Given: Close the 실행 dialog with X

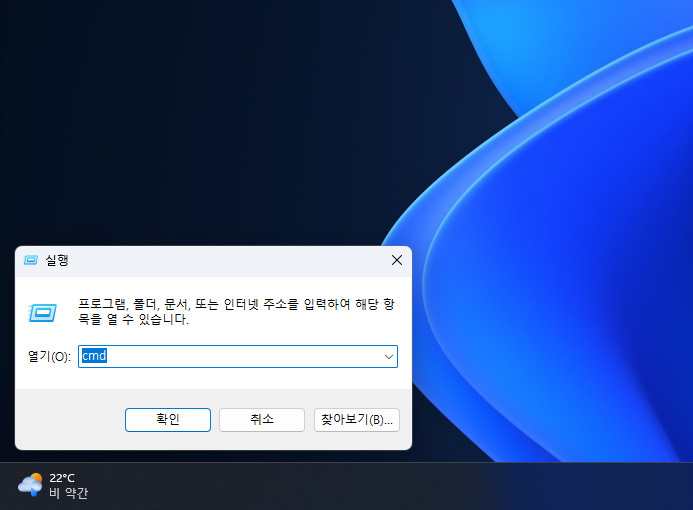Looking at the screenshot, I should pos(397,260).
